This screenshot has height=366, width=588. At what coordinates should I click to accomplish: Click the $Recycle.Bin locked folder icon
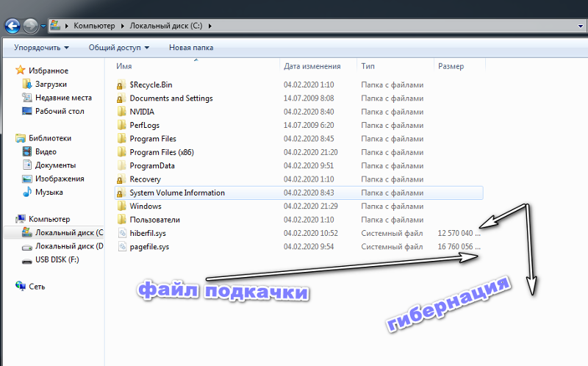click(x=121, y=85)
